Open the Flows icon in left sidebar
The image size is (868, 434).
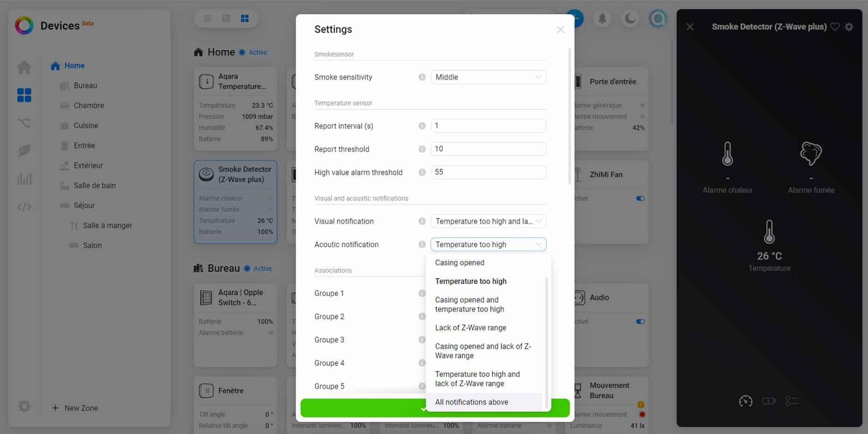[24, 122]
